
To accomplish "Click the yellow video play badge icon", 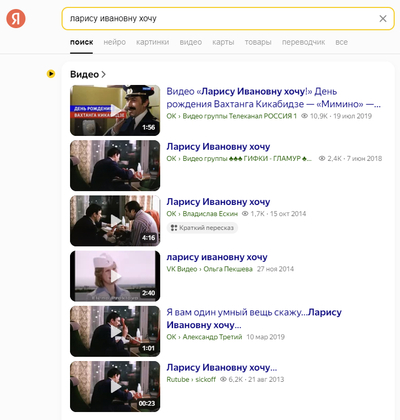I will 51,74.
